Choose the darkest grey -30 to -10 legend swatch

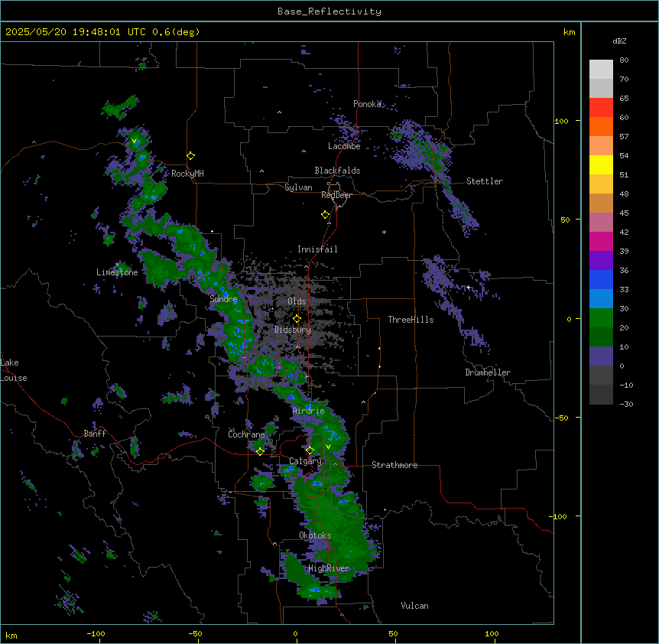coord(601,395)
